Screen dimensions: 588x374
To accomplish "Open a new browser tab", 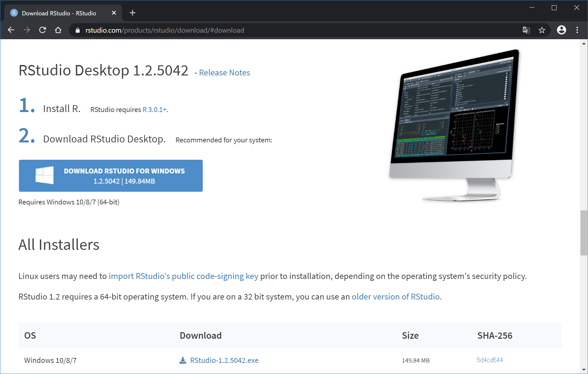I will [132, 13].
